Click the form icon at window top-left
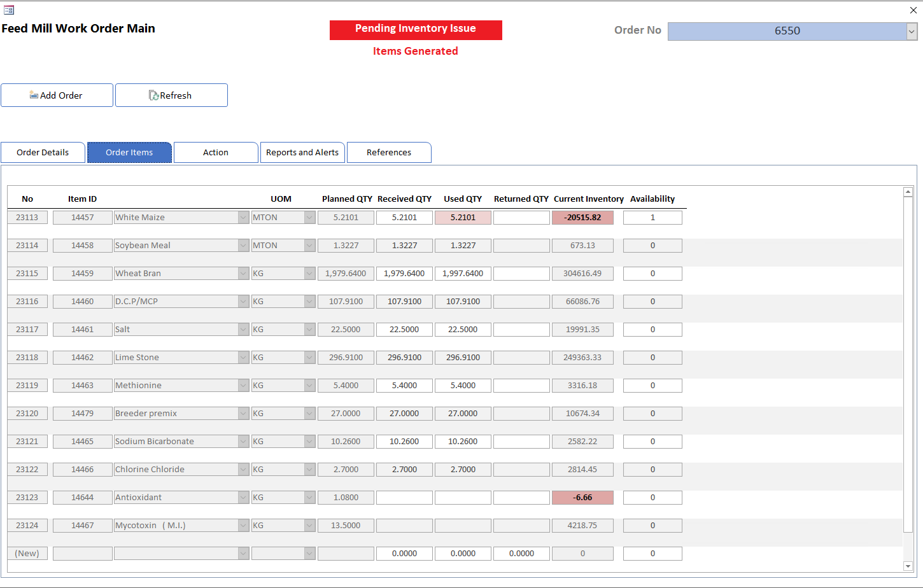 (9, 10)
